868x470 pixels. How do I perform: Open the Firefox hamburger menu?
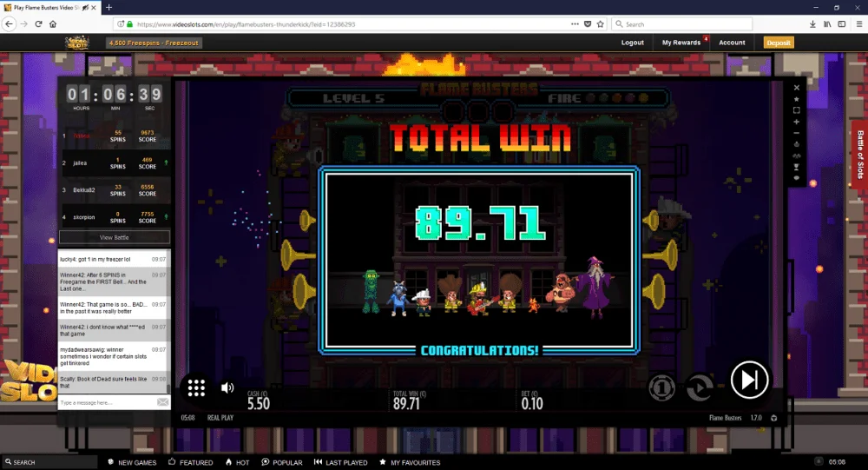coord(859,23)
